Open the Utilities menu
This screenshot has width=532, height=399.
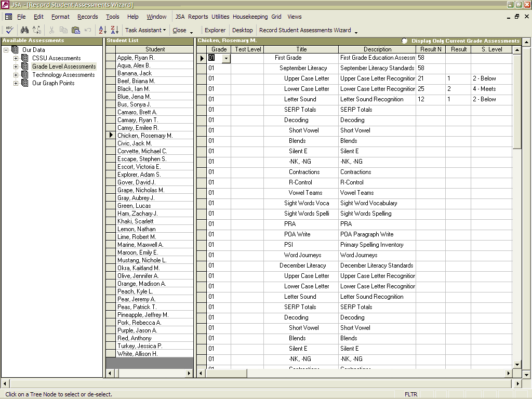coord(220,17)
